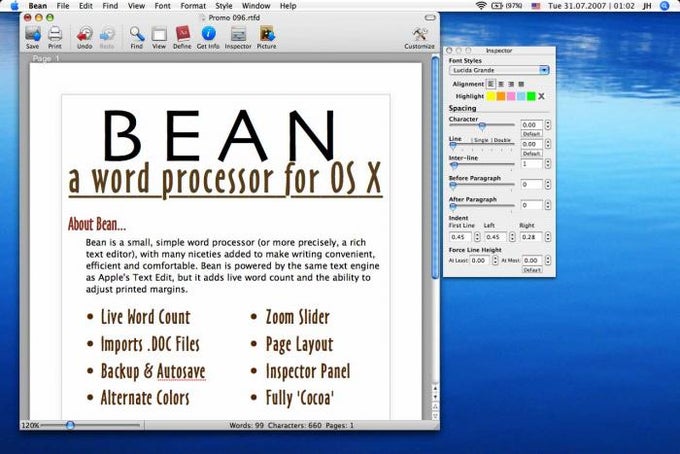Set right text alignment in Inspector
This screenshot has height=454, width=680.
(x=511, y=84)
